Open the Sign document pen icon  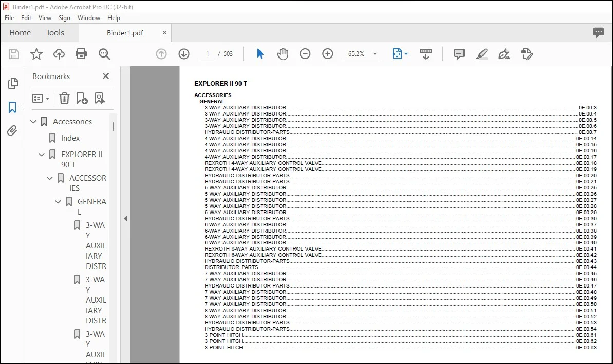tap(504, 54)
